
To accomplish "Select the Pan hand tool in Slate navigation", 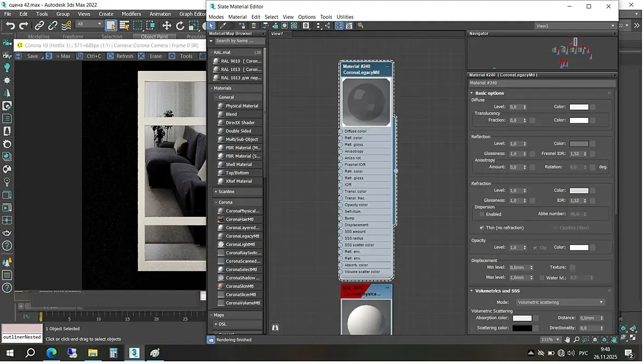I will point(567,340).
